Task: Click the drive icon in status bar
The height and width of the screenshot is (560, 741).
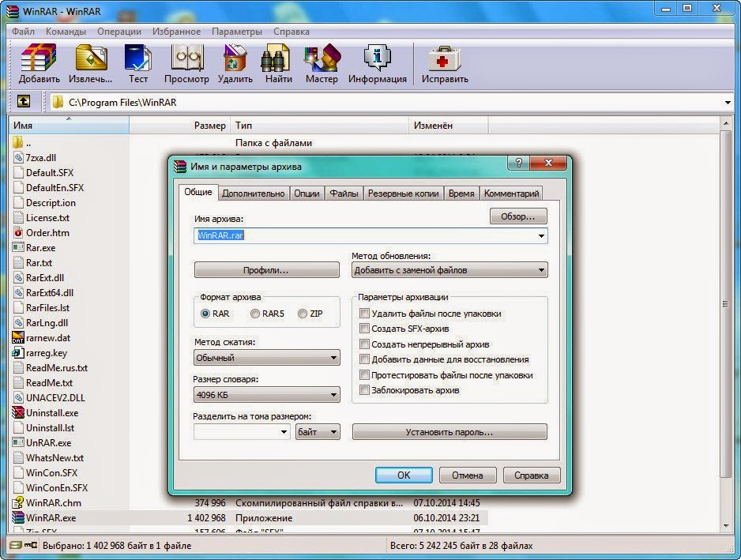Action: point(16,545)
